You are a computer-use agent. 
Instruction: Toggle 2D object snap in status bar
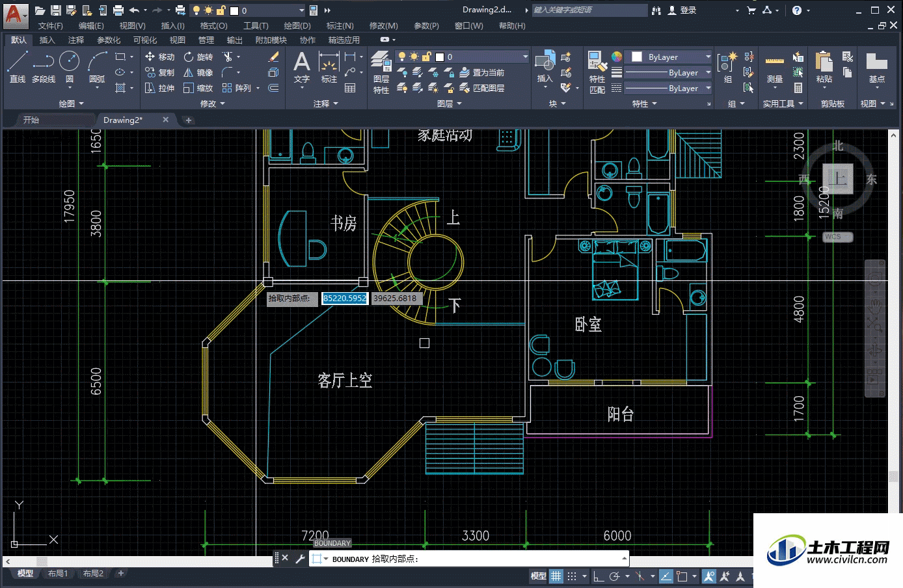pyautogui.click(x=682, y=576)
